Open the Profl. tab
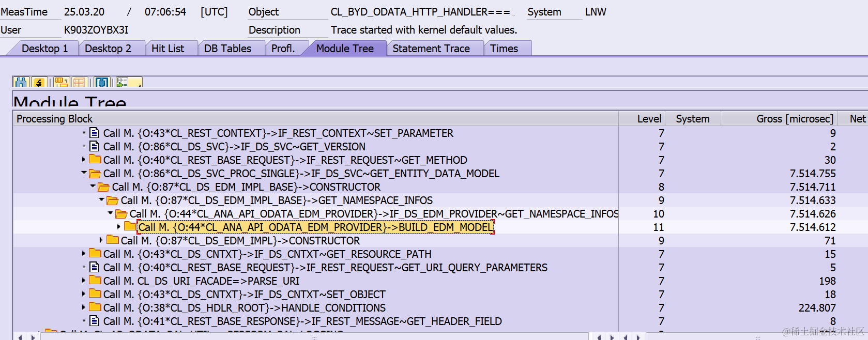868x340 pixels. pos(283,49)
